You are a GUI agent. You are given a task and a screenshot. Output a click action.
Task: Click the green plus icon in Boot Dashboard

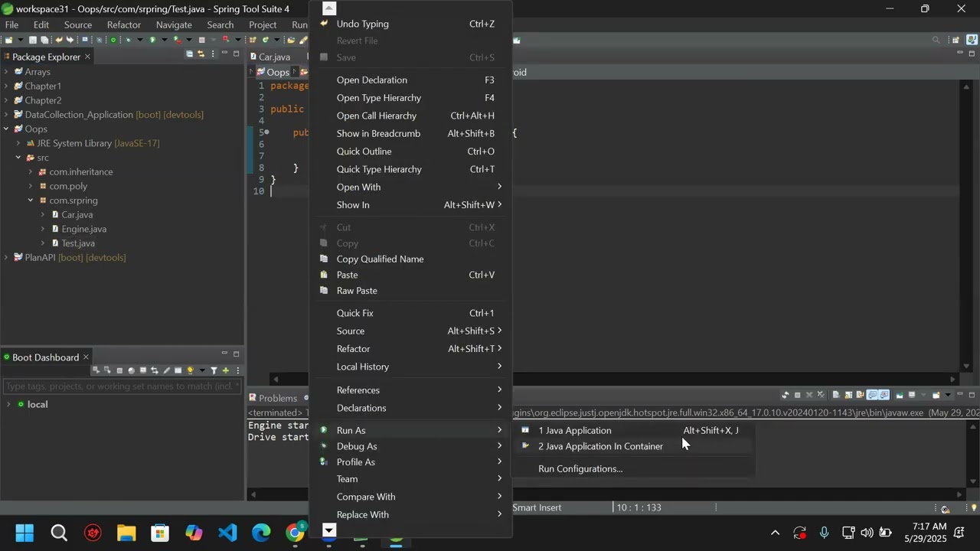coord(225,370)
